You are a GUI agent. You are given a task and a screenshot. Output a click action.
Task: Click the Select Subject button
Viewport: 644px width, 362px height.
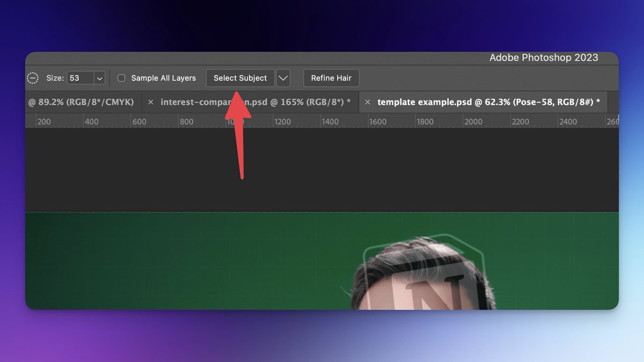pyautogui.click(x=240, y=78)
